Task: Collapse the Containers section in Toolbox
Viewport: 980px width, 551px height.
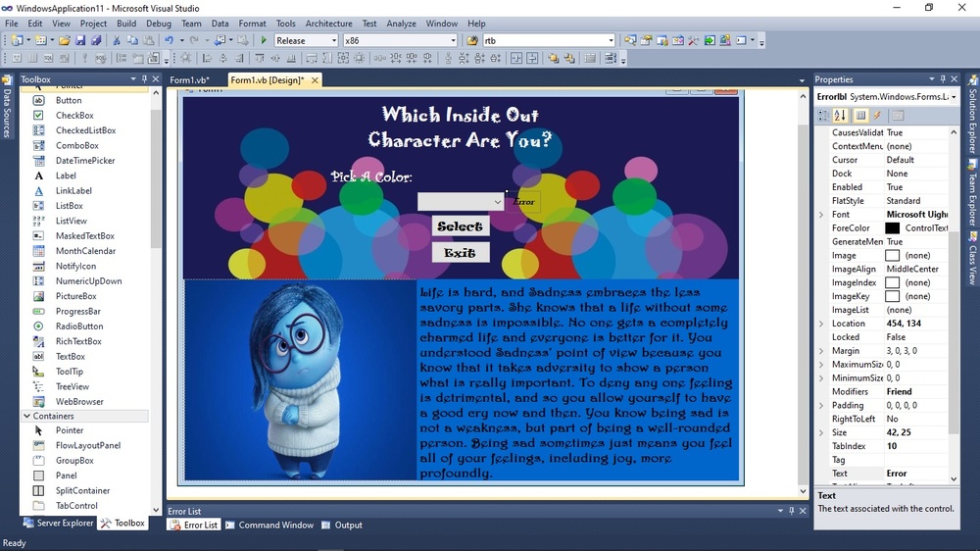Action: pos(26,416)
